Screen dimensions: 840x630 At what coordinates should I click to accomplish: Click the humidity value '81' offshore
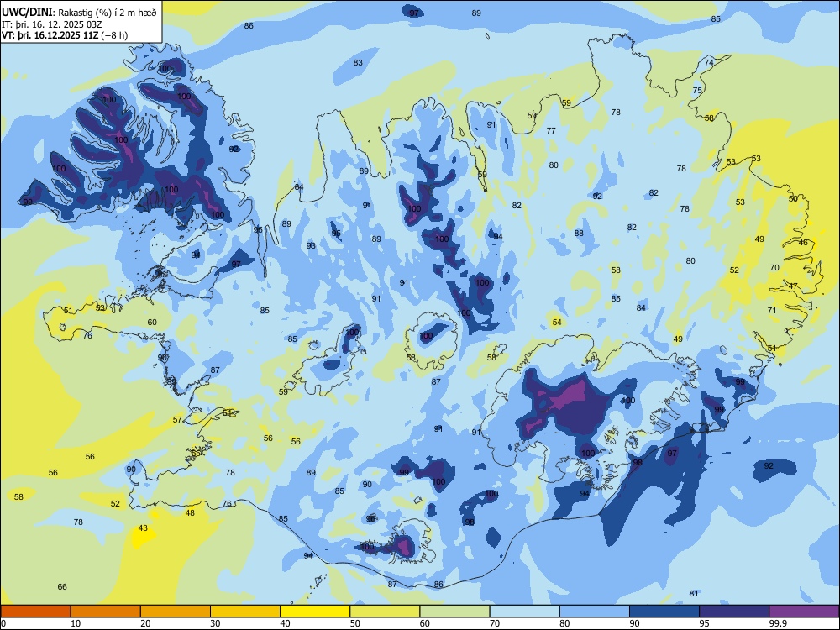[x=694, y=594]
